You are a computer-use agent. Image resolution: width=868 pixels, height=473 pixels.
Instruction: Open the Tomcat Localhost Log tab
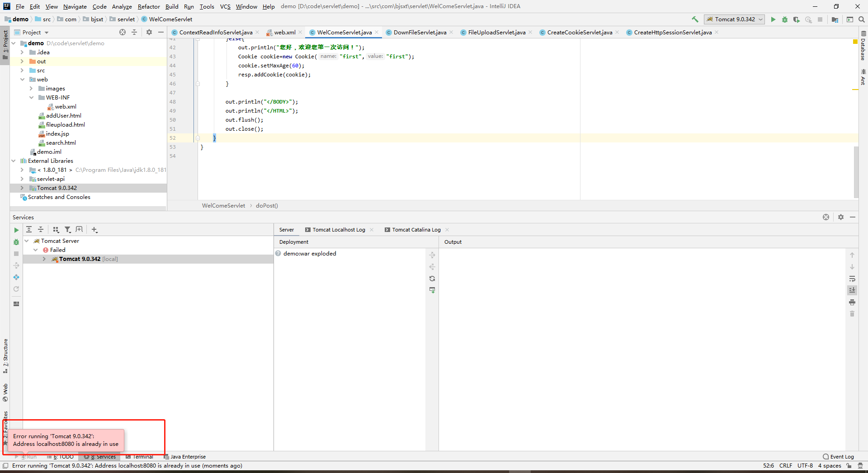coord(339,230)
